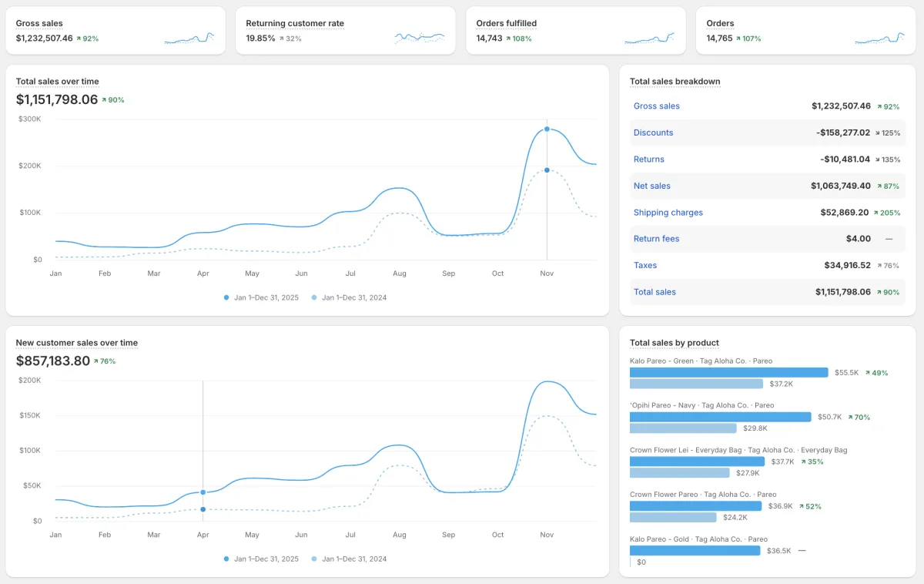Click the November data point on Total sales chart
The image size is (924, 584).
coord(547,129)
